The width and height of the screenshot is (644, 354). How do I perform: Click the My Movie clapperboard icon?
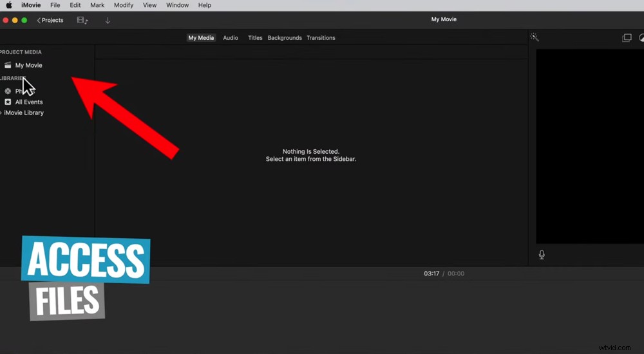pyautogui.click(x=8, y=65)
